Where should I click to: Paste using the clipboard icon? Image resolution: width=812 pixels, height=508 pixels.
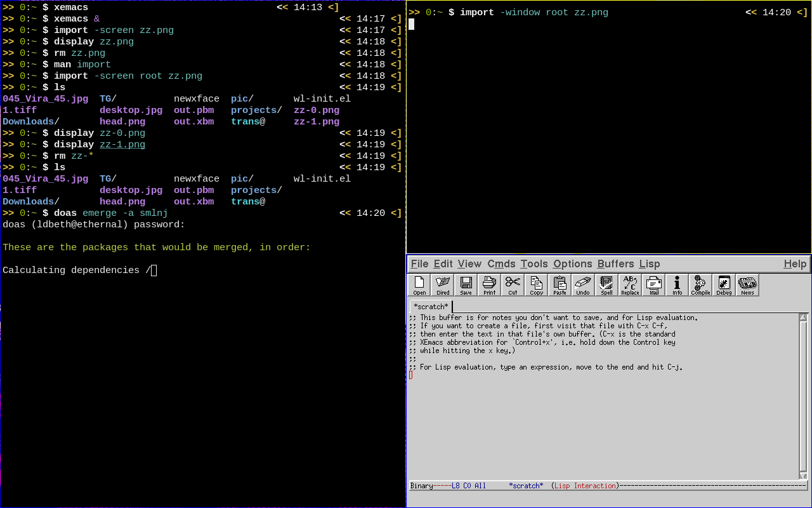560,285
